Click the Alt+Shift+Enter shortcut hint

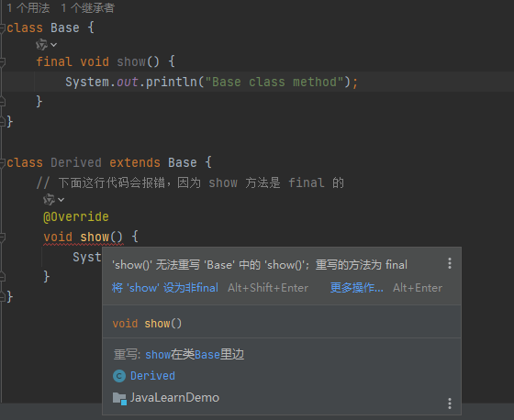click(268, 288)
